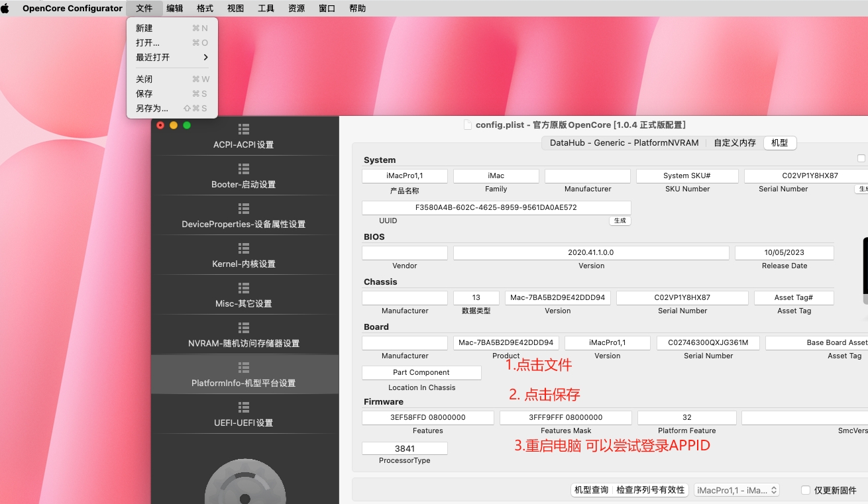Click the Board Version field iMacPro1,1

coord(608,342)
